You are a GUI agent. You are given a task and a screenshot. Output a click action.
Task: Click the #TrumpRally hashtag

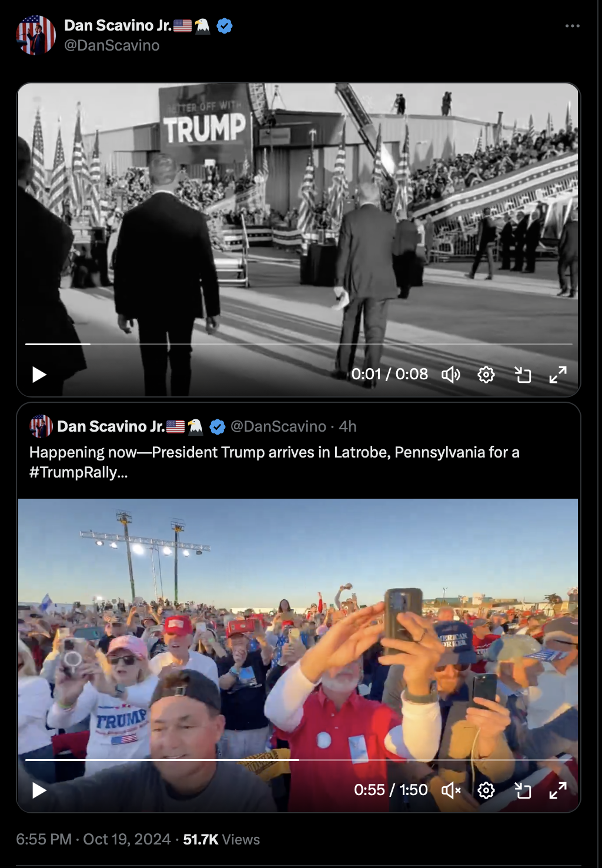click(x=79, y=472)
